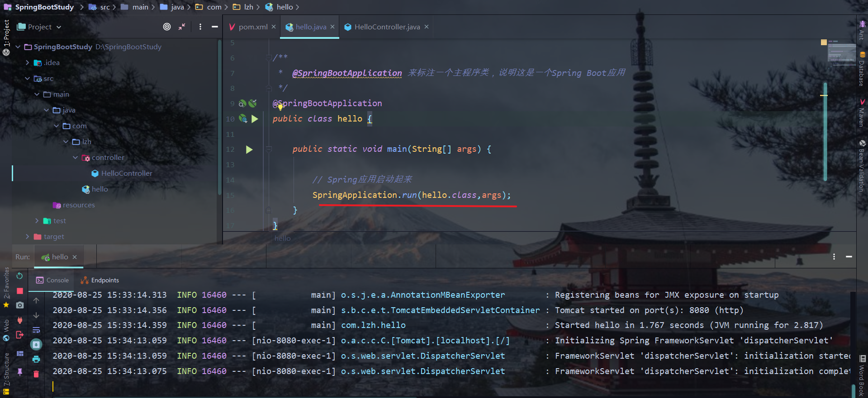Click the editor vertical scrollbar

[825, 131]
